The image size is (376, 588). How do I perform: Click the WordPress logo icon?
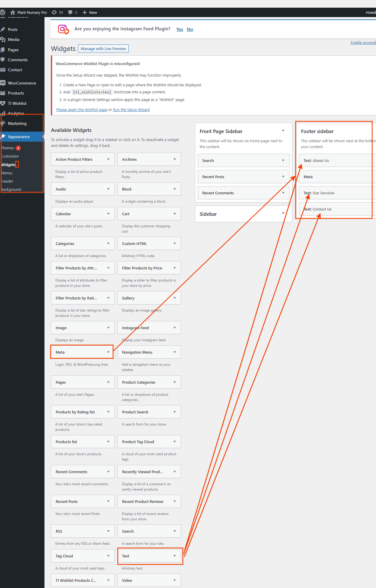pyautogui.click(x=3, y=12)
